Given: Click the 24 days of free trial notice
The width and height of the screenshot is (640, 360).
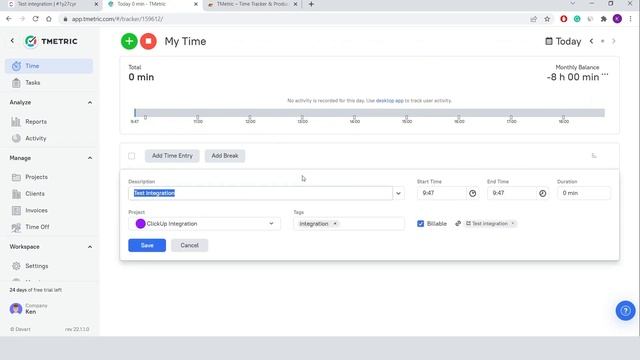Looking at the screenshot, I should point(36,290).
